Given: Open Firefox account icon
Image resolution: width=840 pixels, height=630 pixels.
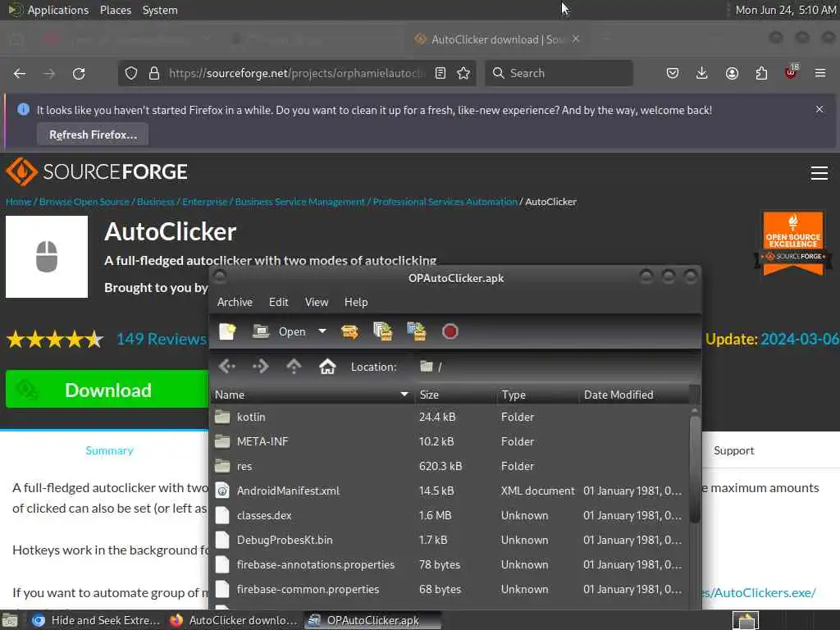Looking at the screenshot, I should (x=732, y=73).
